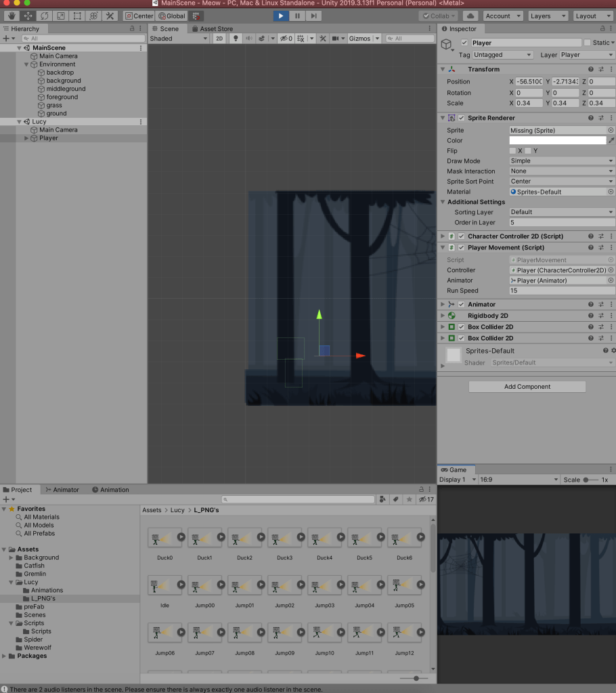Select the Hand tool in toolbar
Viewport: 616px width, 693px height.
12,16
